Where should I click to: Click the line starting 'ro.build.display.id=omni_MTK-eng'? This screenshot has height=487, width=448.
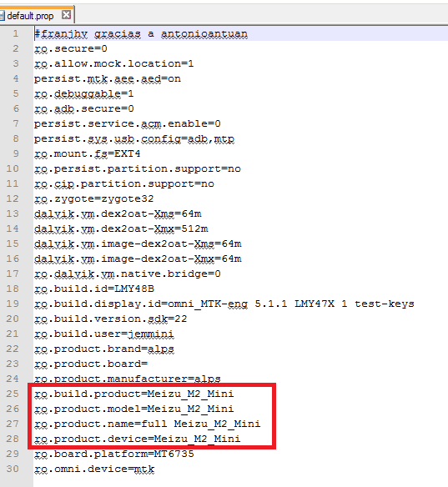(x=224, y=304)
